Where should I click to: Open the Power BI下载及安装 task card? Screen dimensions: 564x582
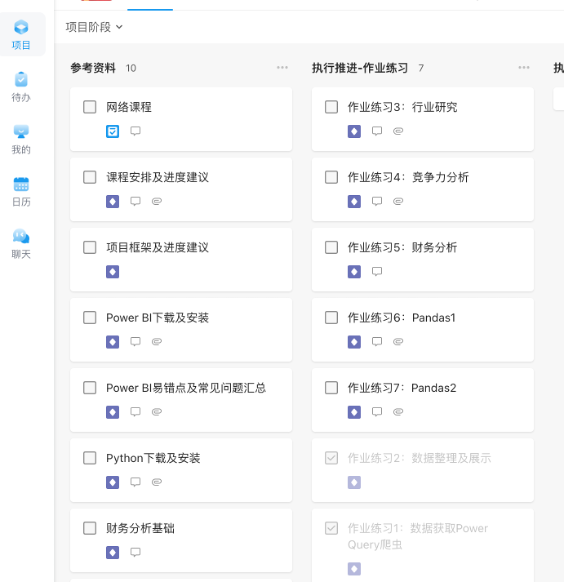click(181, 330)
